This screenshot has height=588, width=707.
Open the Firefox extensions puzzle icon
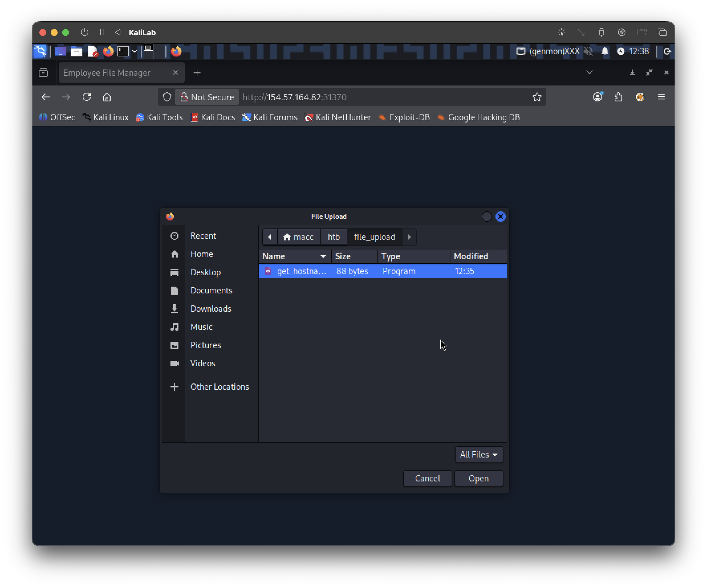tap(618, 97)
